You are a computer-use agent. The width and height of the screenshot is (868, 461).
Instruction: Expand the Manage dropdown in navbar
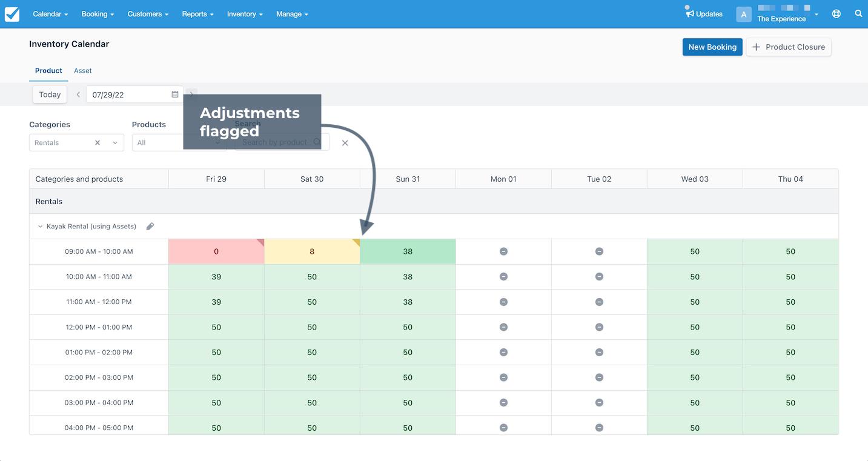click(x=292, y=14)
